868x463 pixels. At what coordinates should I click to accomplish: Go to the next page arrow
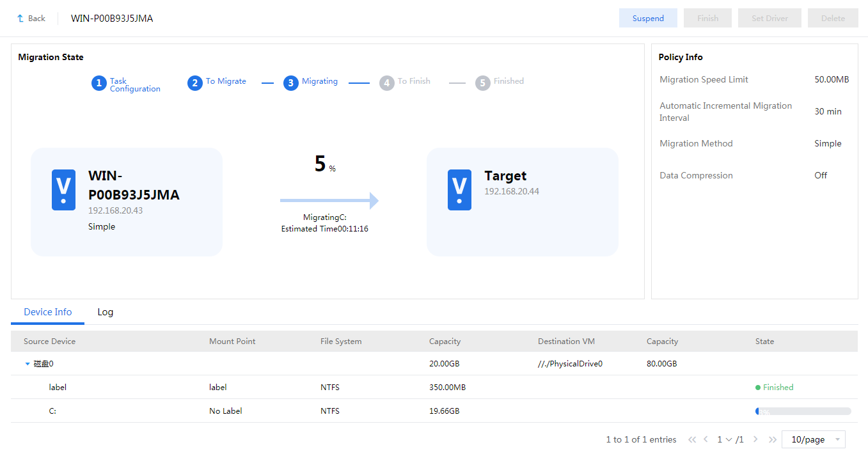[755, 439]
